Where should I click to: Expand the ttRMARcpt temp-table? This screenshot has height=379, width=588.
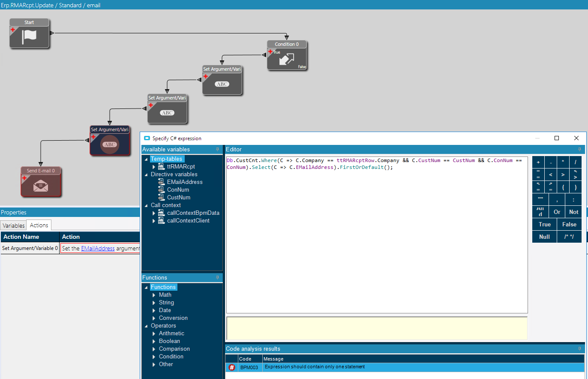pyautogui.click(x=154, y=166)
